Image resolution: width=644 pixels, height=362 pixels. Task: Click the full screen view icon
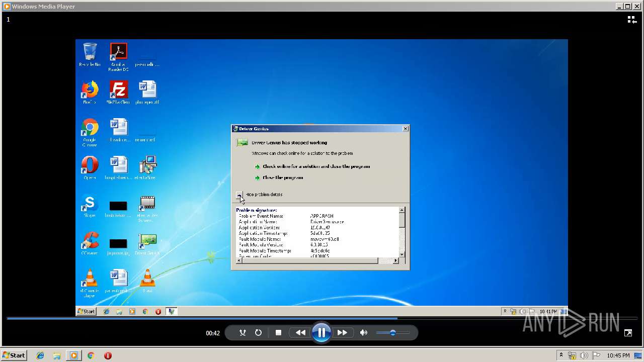pyautogui.click(x=628, y=333)
